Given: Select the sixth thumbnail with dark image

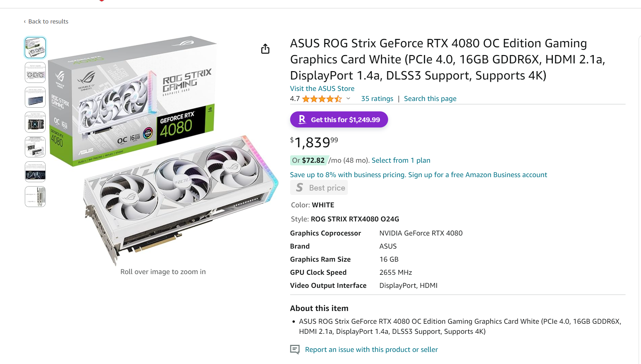Looking at the screenshot, I should click(35, 172).
